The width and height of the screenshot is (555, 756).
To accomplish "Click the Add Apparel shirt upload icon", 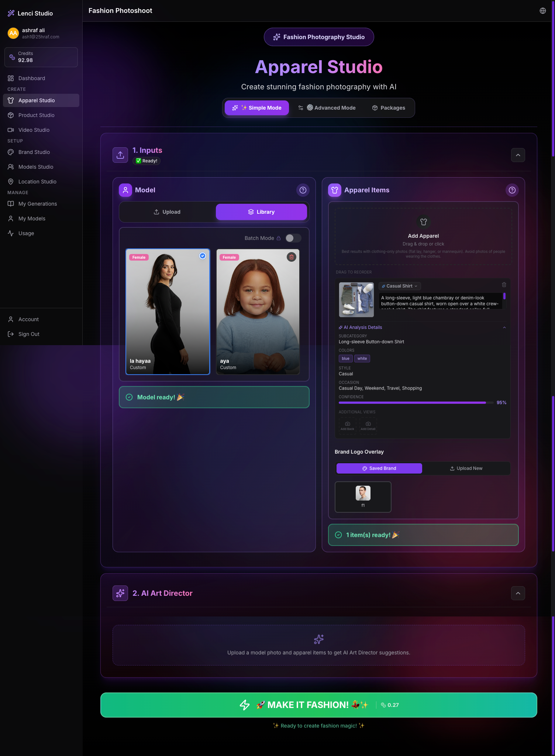I will point(423,222).
